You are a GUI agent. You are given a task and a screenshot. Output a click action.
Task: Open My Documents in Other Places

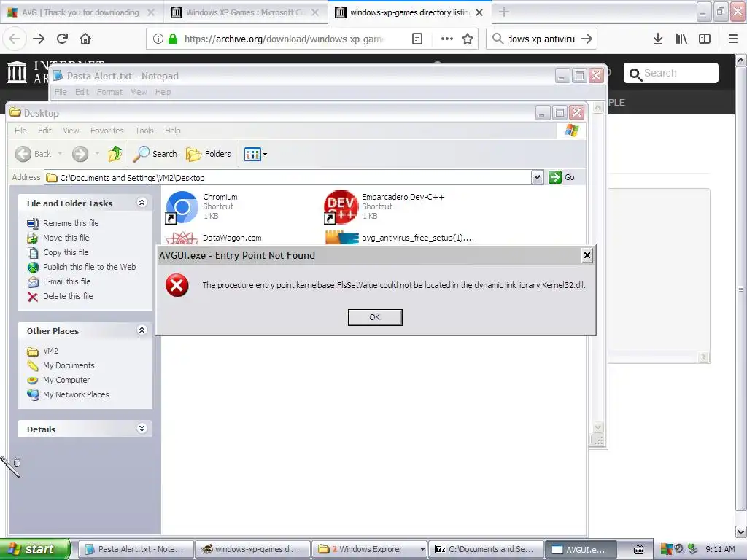click(x=69, y=365)
